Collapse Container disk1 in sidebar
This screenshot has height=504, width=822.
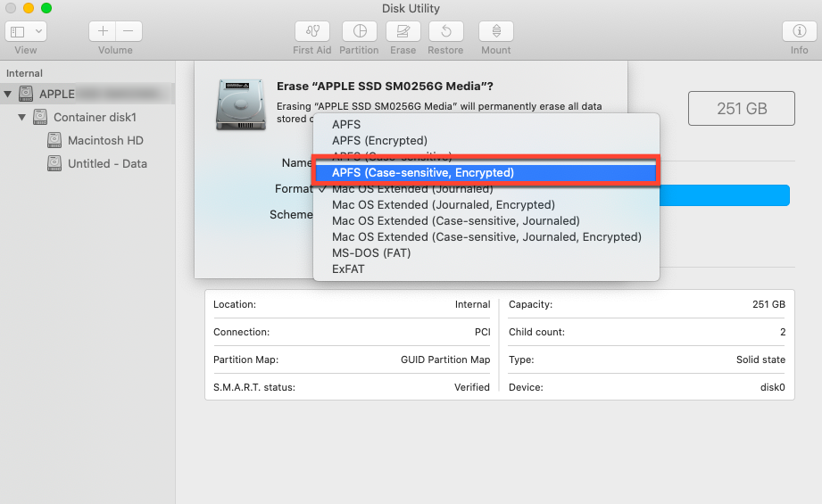pyautogui.click(x=22, y=118)
